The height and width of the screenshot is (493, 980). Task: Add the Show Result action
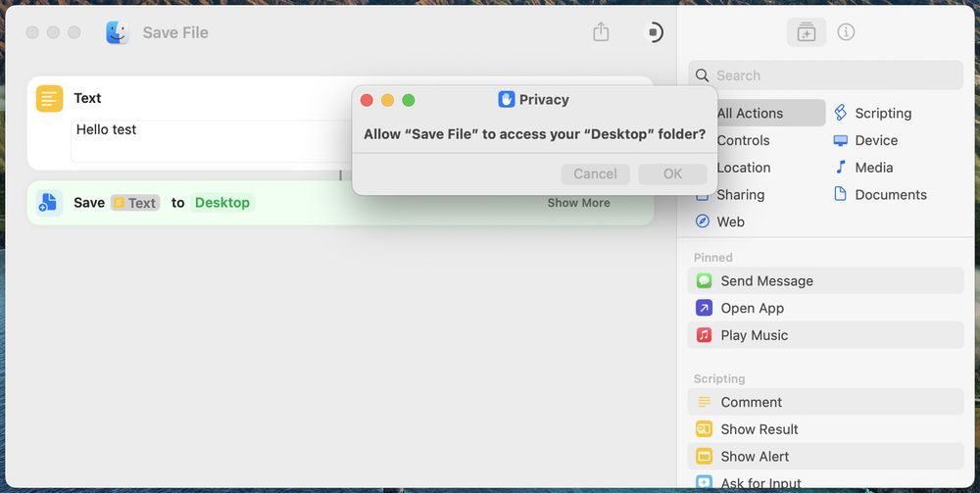825,429
